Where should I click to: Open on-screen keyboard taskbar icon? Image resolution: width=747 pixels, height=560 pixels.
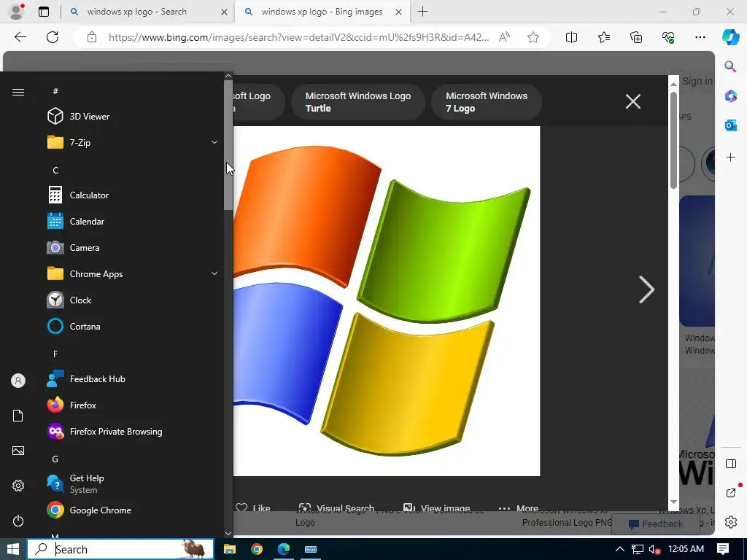[311, 549]
